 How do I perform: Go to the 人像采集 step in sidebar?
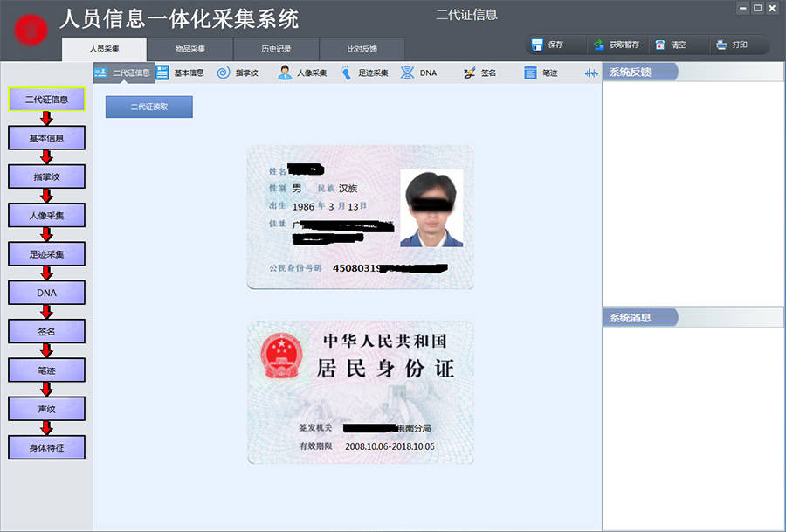[x=46, y=215]
